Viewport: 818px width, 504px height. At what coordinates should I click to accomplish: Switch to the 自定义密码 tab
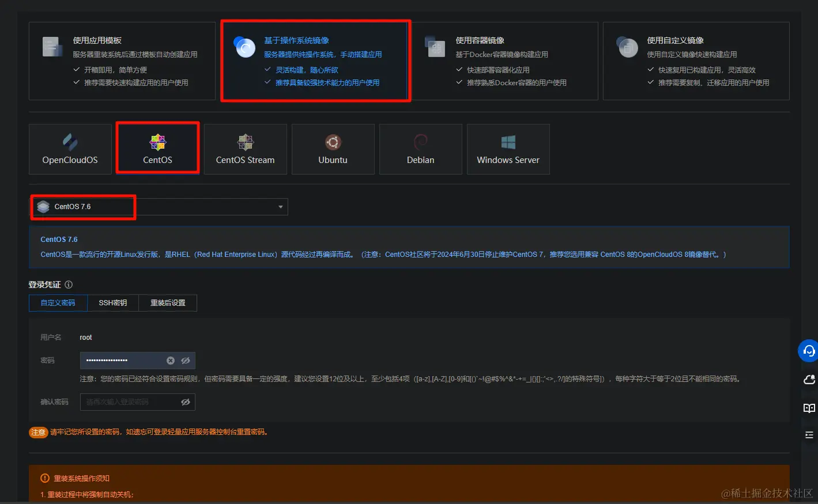click(58, 303)
